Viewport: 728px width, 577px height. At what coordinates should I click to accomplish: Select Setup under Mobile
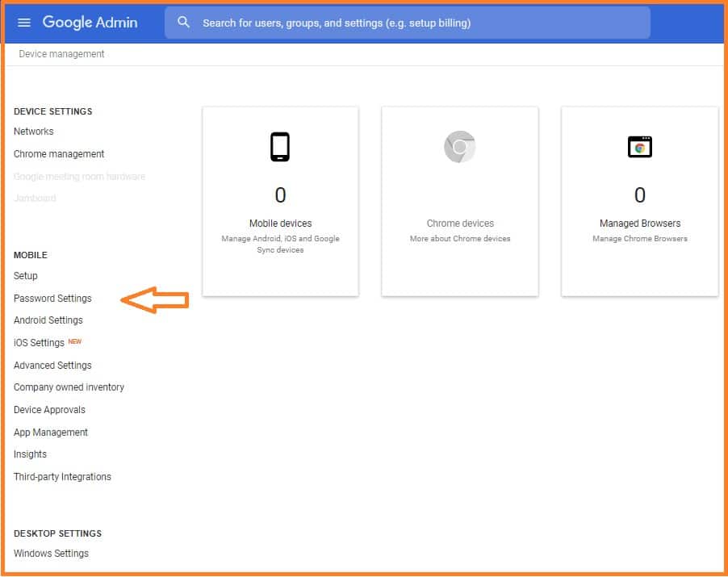pos(26,276)
